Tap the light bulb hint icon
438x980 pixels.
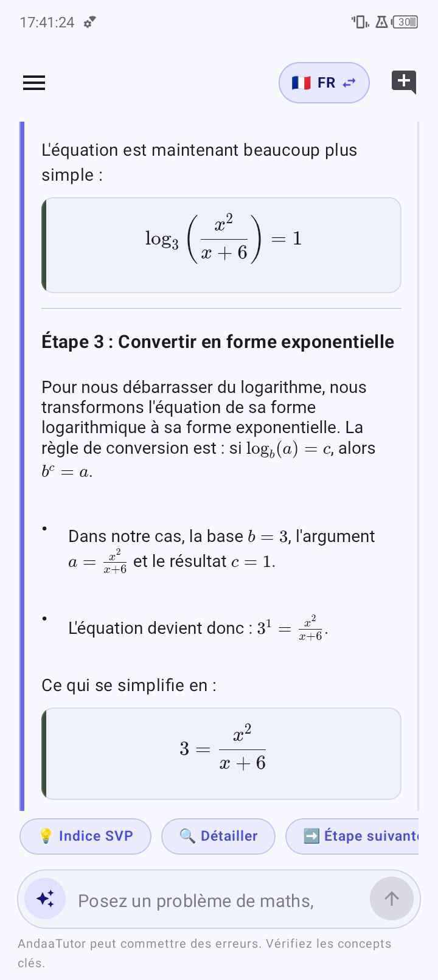point(46,836)
